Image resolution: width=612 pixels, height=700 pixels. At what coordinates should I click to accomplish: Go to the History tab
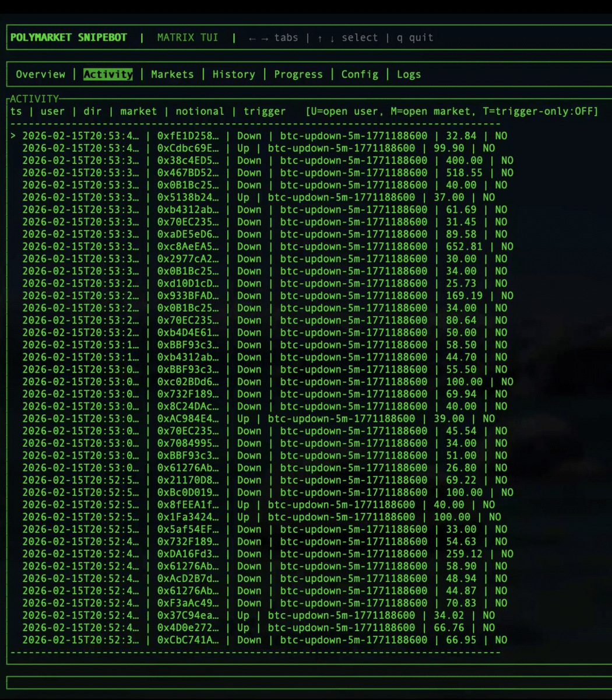coord(234,74)
